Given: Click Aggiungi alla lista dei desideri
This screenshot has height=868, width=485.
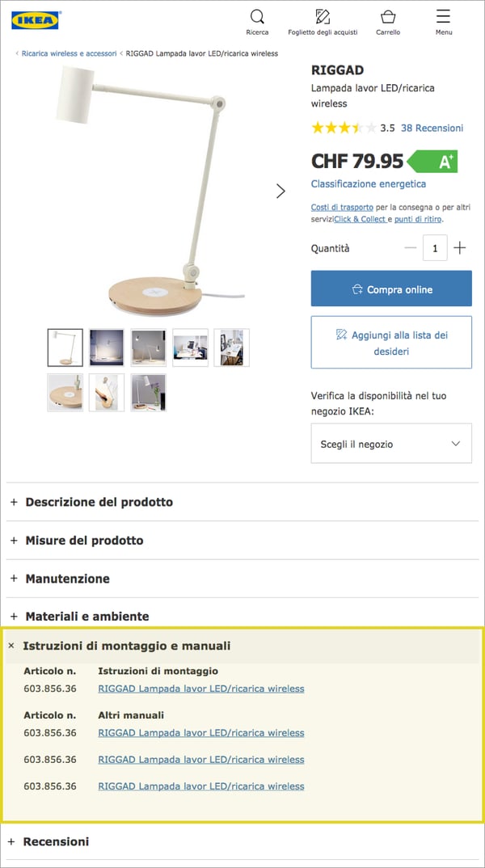Looking at the screenshot, I should click(391, 342).
